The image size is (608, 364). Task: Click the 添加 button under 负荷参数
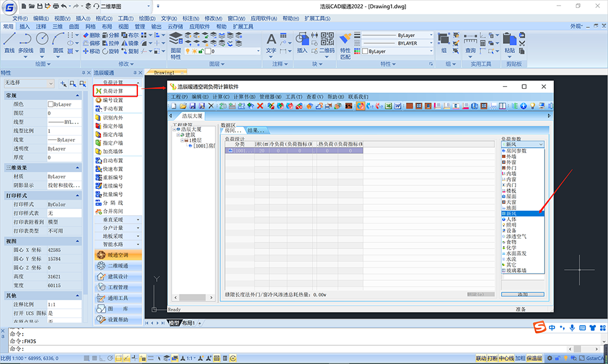pyautogui.click(x=523, y=295)
